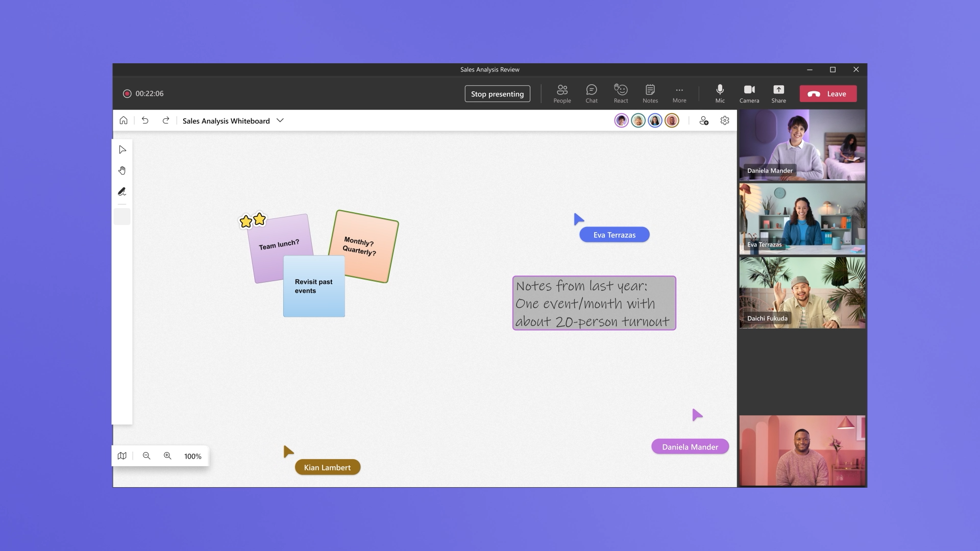The height and width of the screenshot is (551, 980).
Task: Zoom out the whiteboard
Action: click(146, 456)
